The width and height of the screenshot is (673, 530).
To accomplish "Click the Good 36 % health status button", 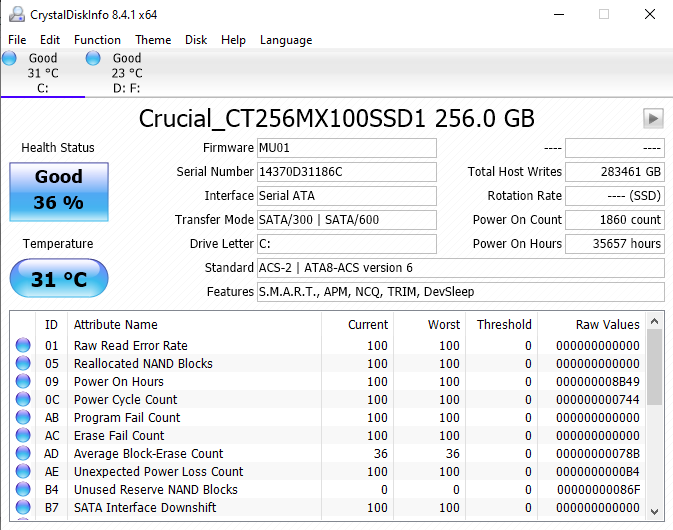I will coord(59,192).
